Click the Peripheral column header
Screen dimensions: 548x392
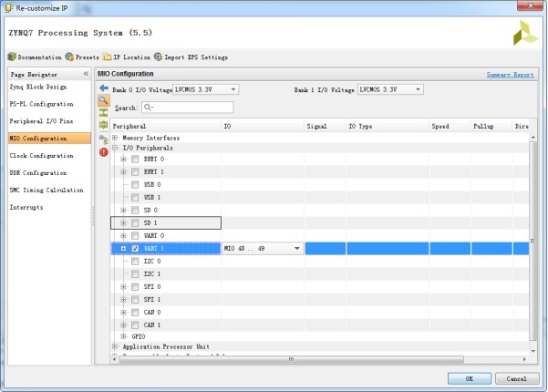tap(166, 126)
